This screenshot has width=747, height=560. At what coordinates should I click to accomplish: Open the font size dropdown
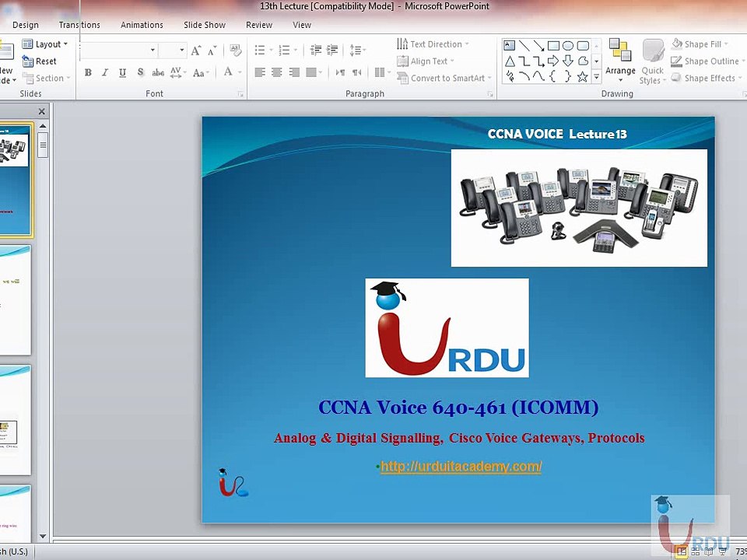click(x=181, y=50)
